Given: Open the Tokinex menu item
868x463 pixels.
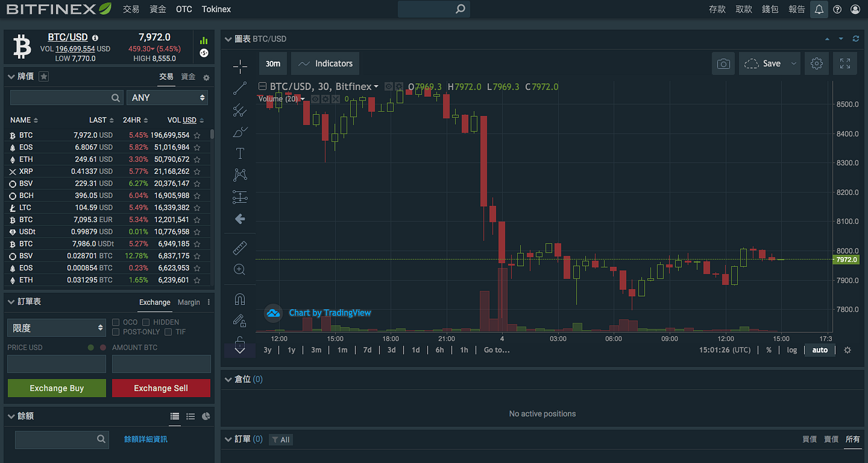Looking at the screenshot, I should pyautogui.click(x=216, y=9).
